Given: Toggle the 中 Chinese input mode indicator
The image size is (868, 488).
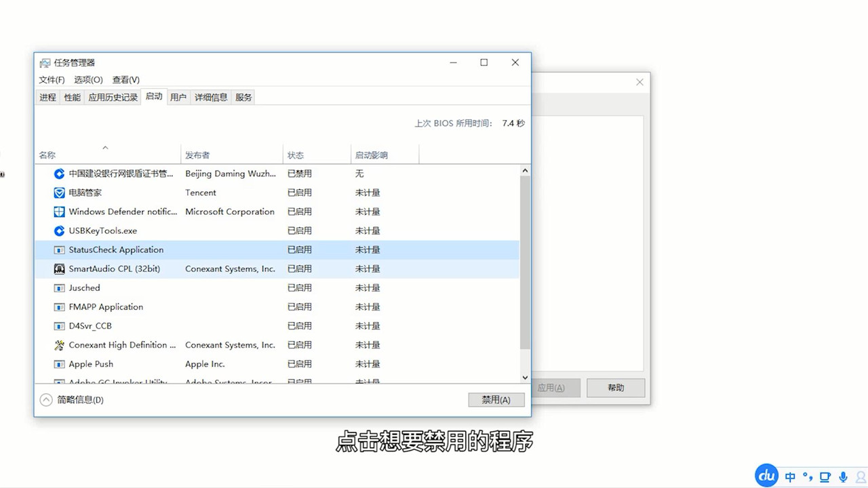Looking at the screenshot, I should 790,477.
